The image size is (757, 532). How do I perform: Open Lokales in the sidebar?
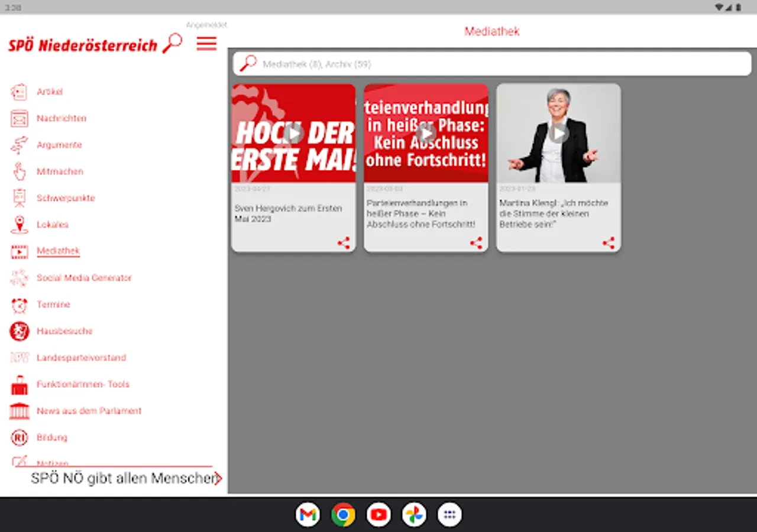[53, 225]
